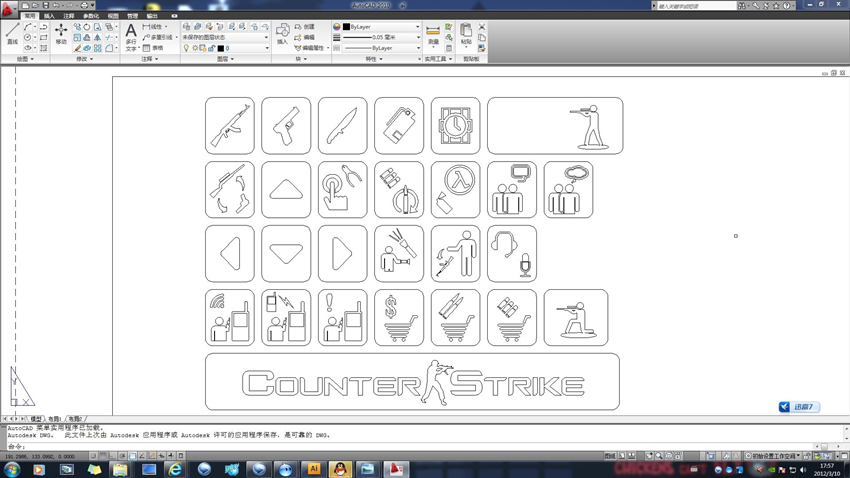Click the paper (图纸) space button in status bar
This screenshot has height=478, width=850.
tap(610, 456)
